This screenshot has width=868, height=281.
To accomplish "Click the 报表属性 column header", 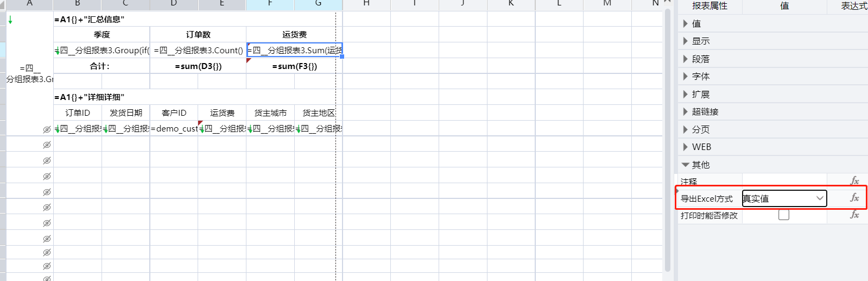I will [x=709, y=6].
